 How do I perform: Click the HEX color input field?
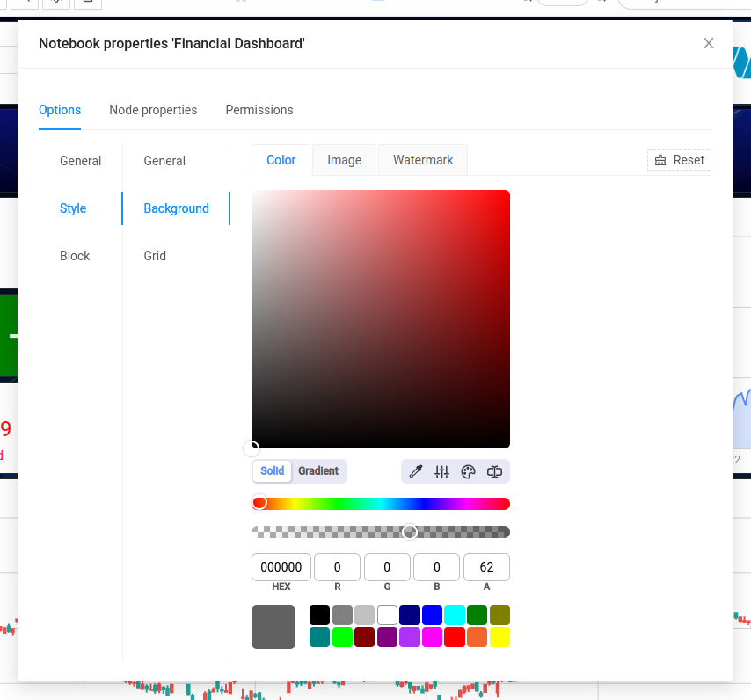pyautogui.click(x=281, y=567)
